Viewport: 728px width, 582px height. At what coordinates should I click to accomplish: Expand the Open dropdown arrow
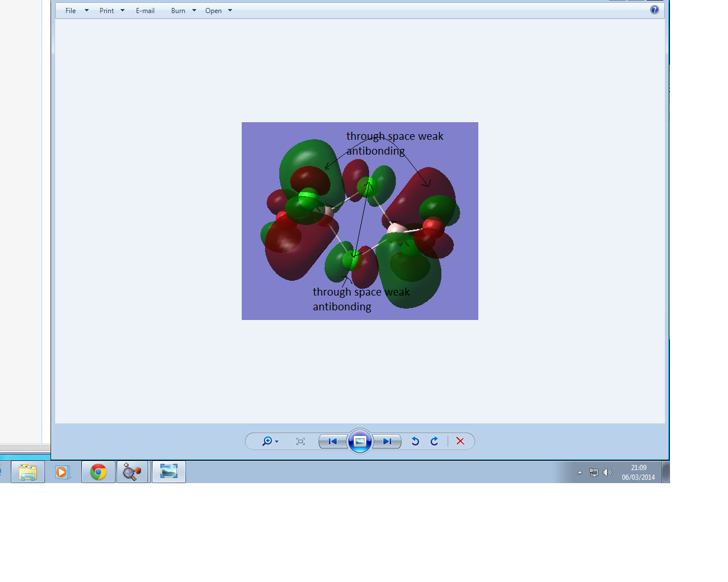230,10
